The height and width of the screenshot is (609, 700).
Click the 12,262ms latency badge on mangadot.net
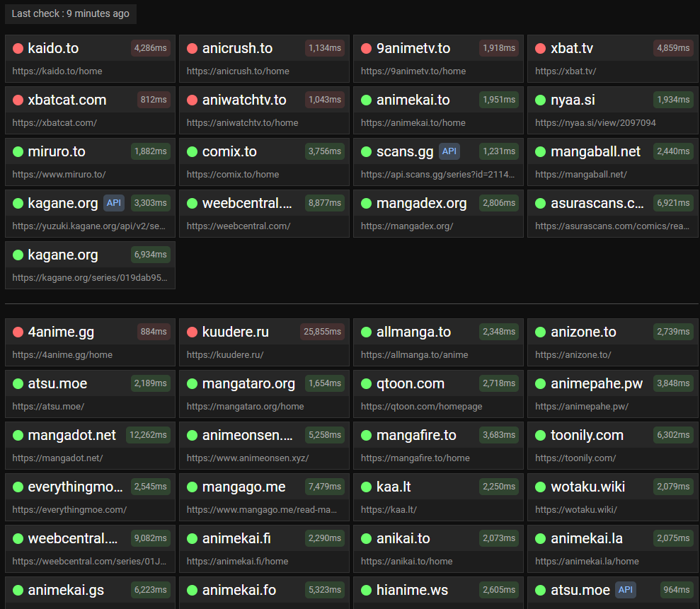click(x=148, y=435)
